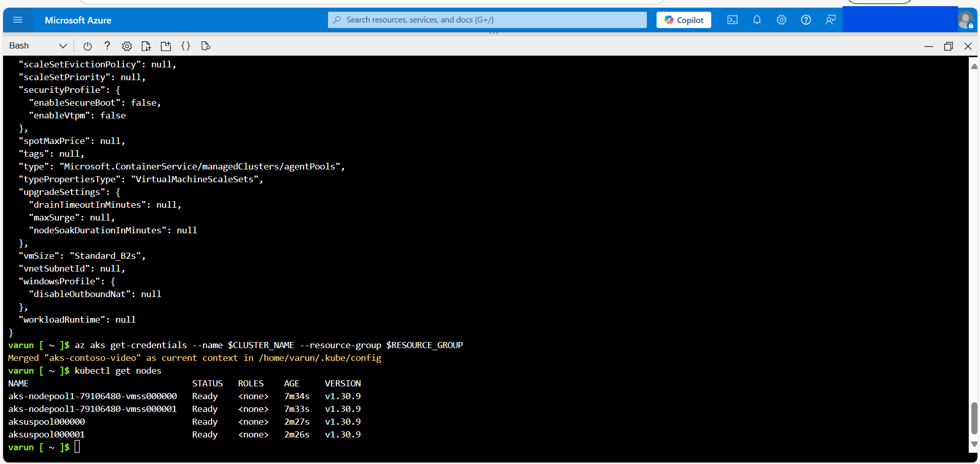The image size is (980, 464).
Task: Click the az aks get-credentials command line
Action: (269, 345)
